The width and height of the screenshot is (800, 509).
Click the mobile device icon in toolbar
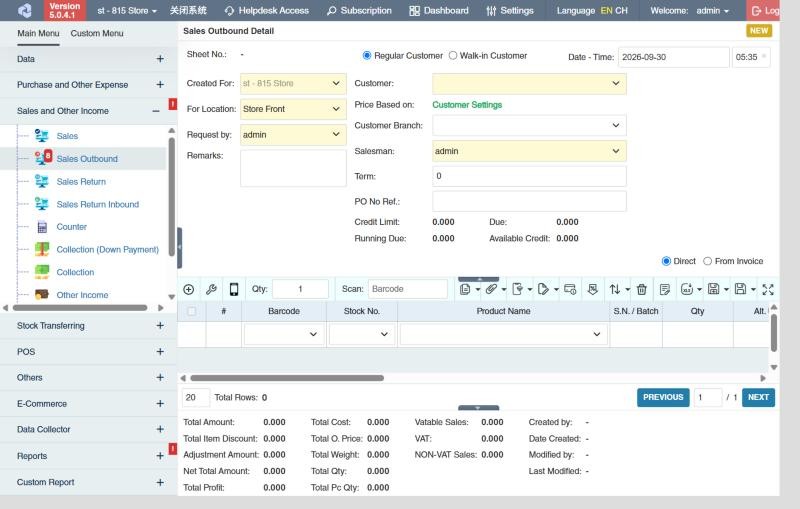234,289
